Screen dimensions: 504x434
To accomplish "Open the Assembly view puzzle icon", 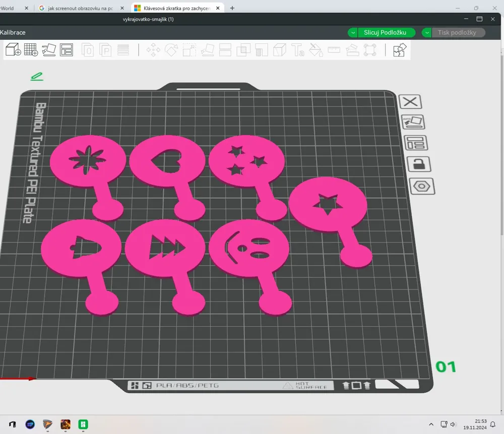I will [400, 50].
